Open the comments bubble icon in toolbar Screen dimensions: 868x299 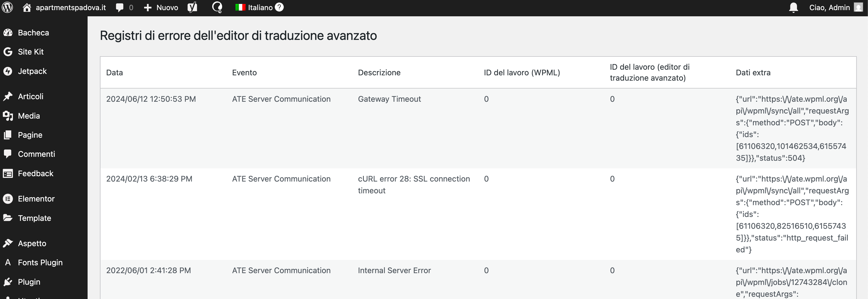pos(120,7)
